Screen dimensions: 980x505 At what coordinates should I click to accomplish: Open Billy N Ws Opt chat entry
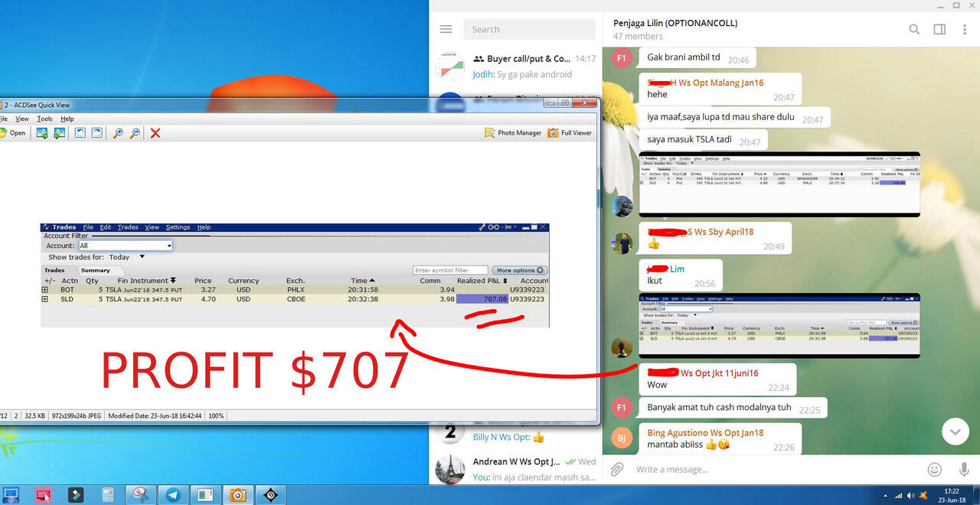click(x=515, y=432)
